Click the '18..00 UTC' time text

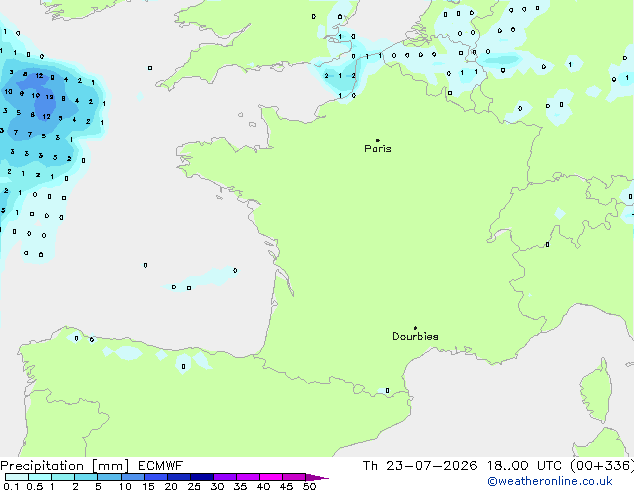click(524, 466)
